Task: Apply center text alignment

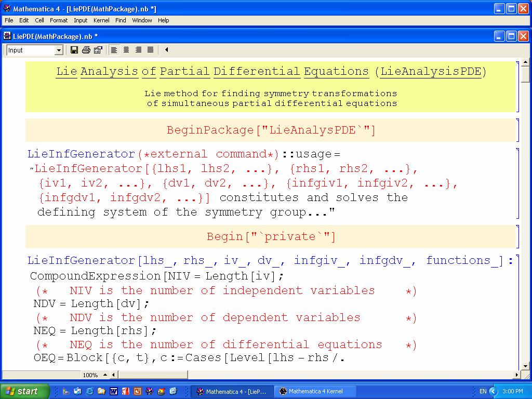Action: point(126,50)
